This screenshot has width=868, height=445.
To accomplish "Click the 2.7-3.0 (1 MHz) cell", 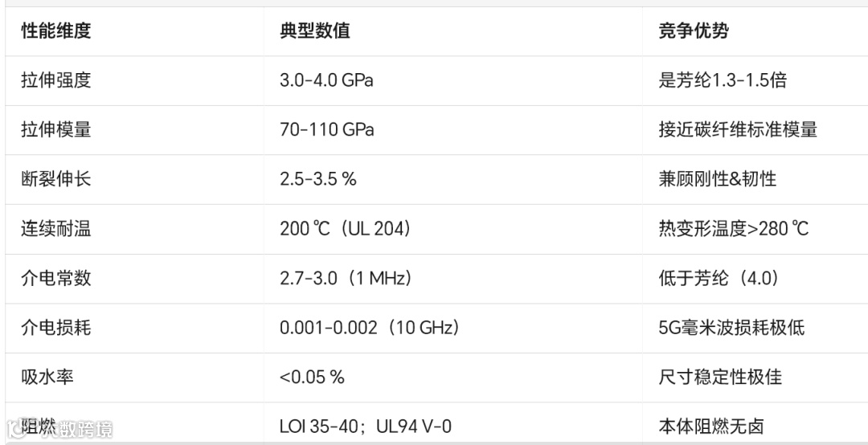I will click(346, 278).
